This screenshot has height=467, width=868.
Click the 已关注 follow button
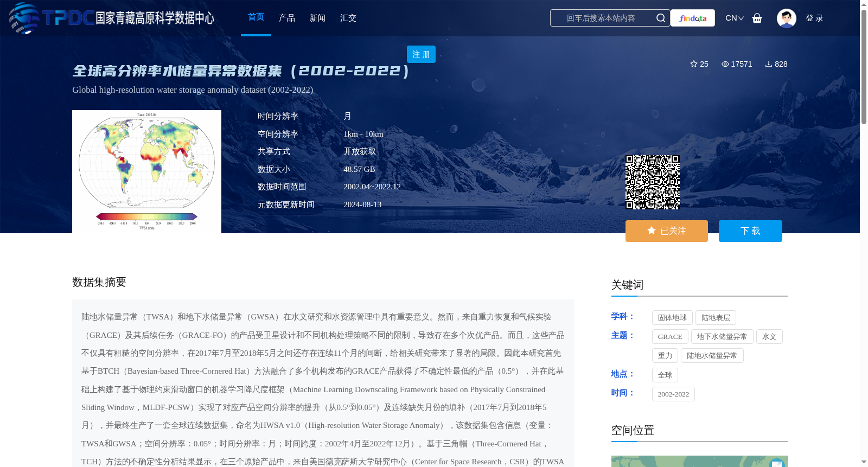pos(667,231)
